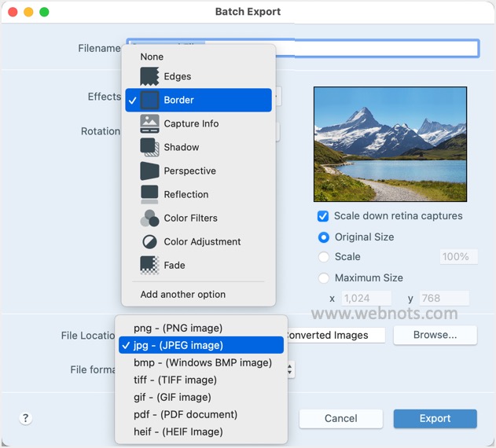Select the Edges effect icon
This screenshot has width=496, height=448.
pyautogui.click(x=149, y=76)
